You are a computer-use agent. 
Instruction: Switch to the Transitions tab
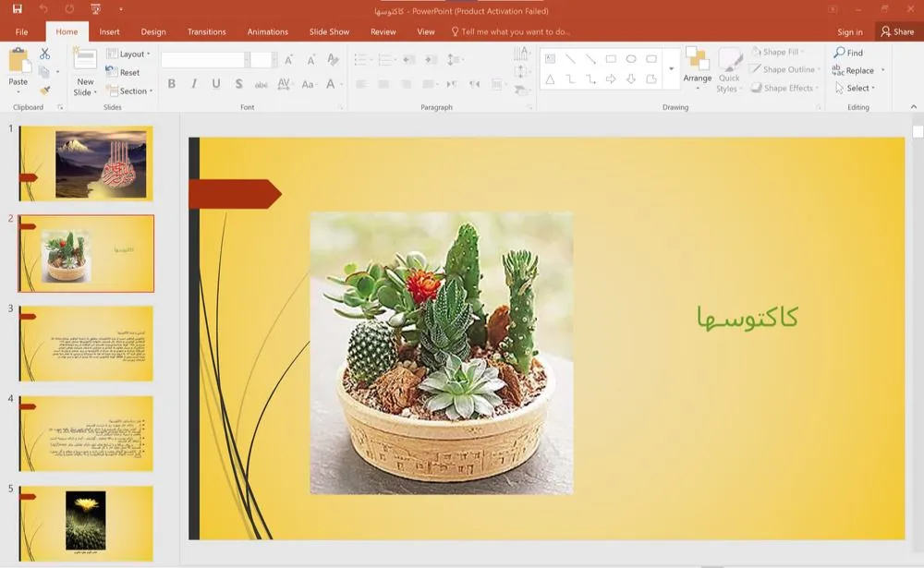pyautogui.click(x=206, y=31)
